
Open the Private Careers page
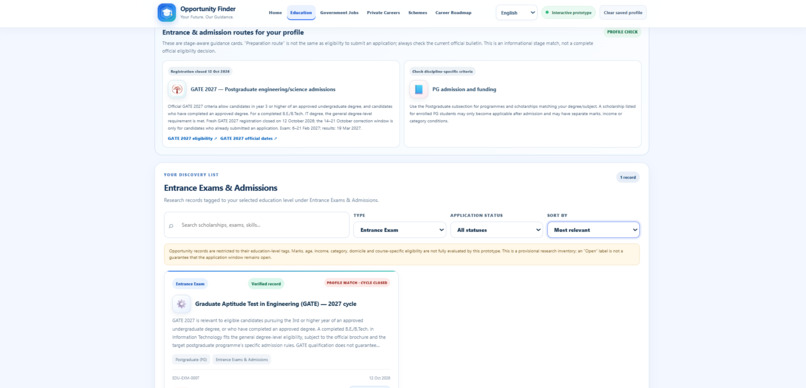point(383,12)
